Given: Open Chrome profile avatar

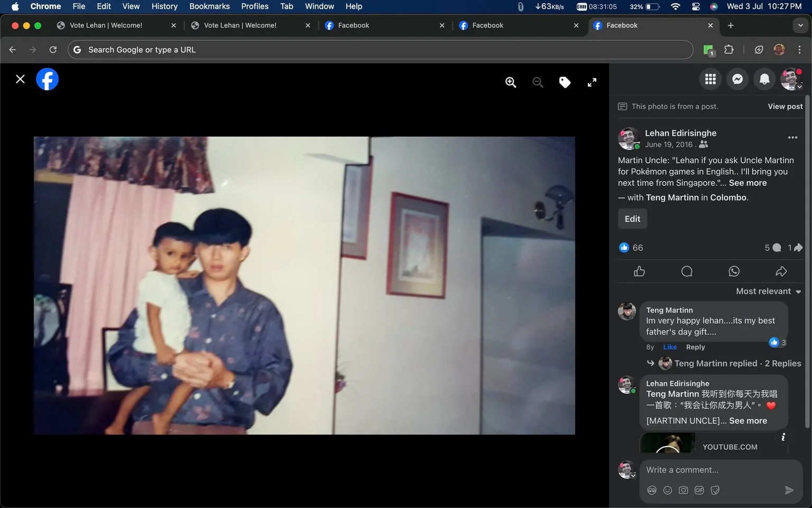Looking at the screenshot, I should pyautogui.click(x=779, y=50).
